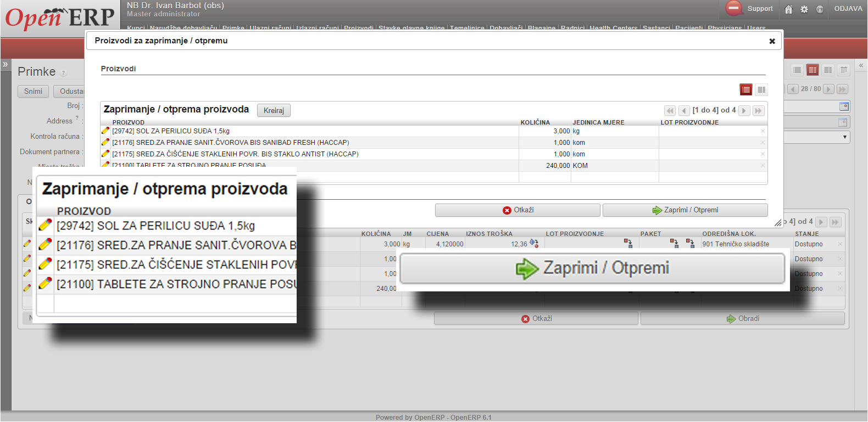868x422 pixels.
Task: Select quantity cell 240,000 in dialog
Action: [x=545, y=166]
